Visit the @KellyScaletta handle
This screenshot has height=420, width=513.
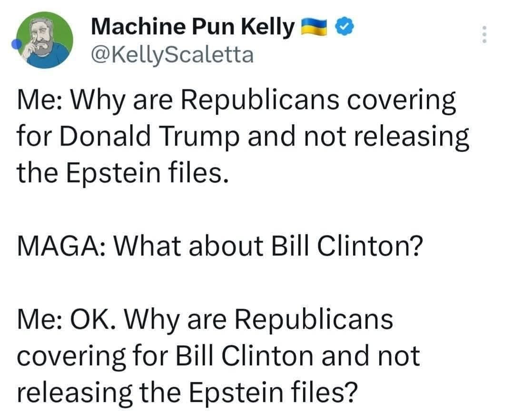(171, 55)
